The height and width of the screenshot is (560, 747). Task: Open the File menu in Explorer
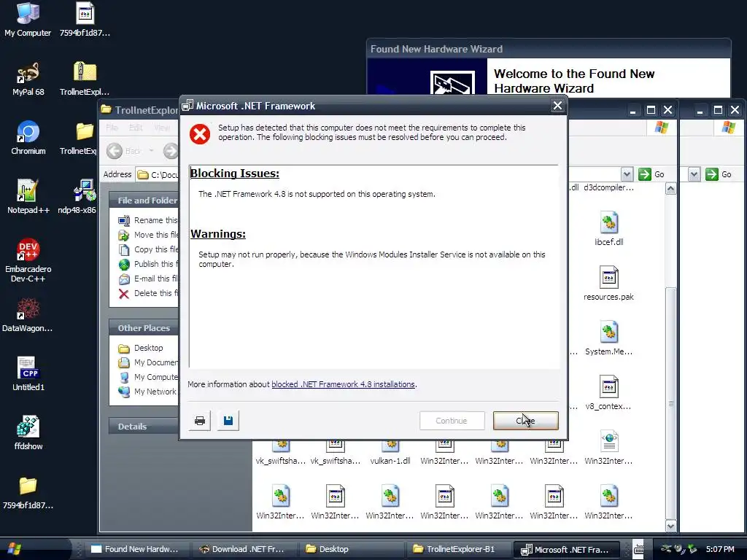click(x=112, y=128)
